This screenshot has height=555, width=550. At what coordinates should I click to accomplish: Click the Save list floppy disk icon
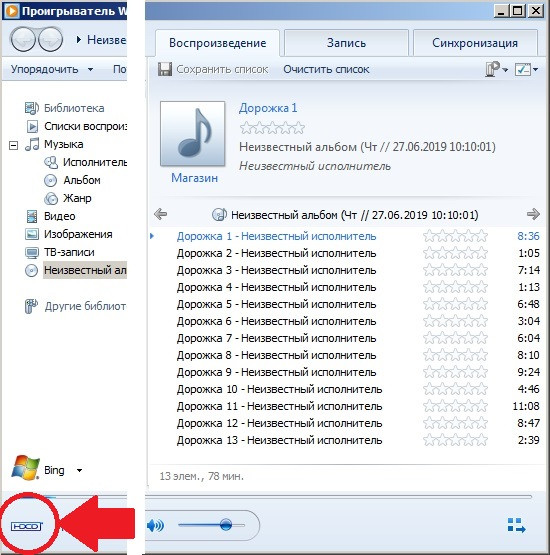tap(165, 69)
